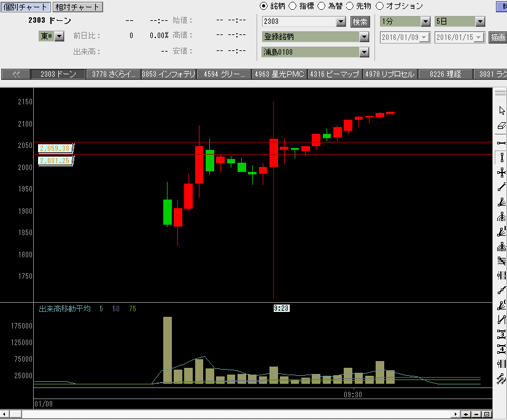The height and width of the screenshot is (420, 507).
Task: Select the オプション radio button
Action: [379, 6]
